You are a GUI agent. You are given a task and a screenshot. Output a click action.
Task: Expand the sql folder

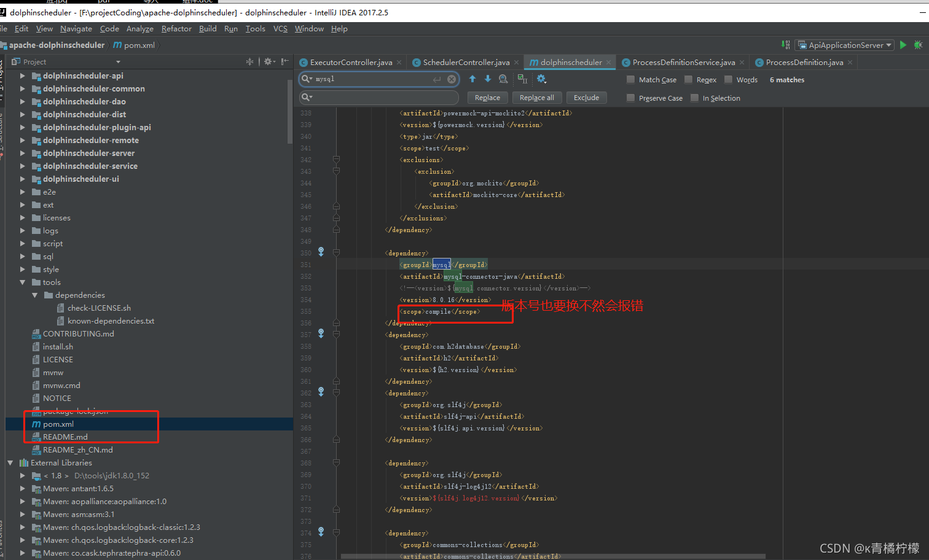[x=23, y=256]
